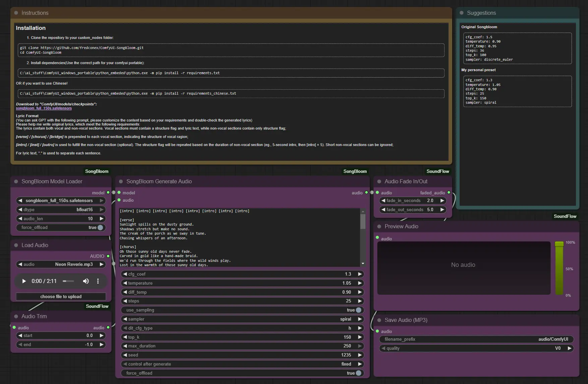Image resolution: width=588 pixels, height=384 pixels.
Task: Collapse the Save Audio (MP3) node
Action: (x=379, y=320)
